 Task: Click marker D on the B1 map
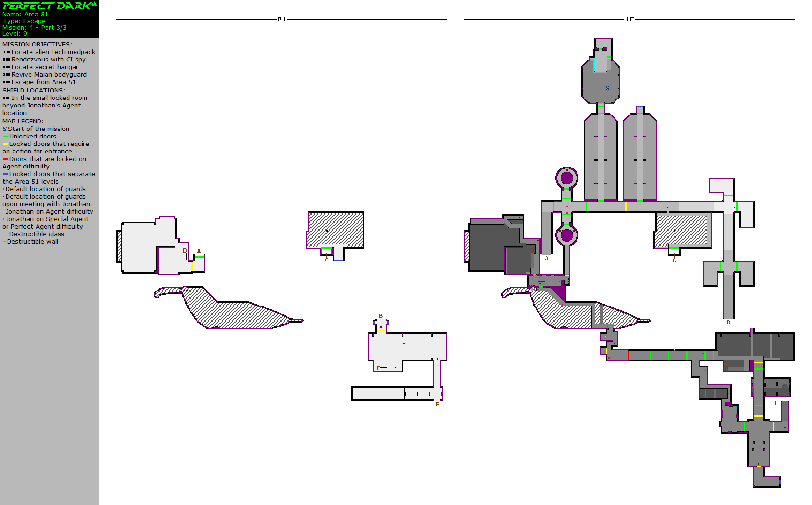tap(184, 251)
